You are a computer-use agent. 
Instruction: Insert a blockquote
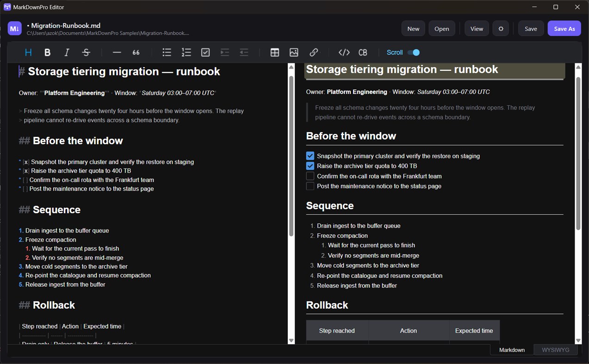[136, 52]
